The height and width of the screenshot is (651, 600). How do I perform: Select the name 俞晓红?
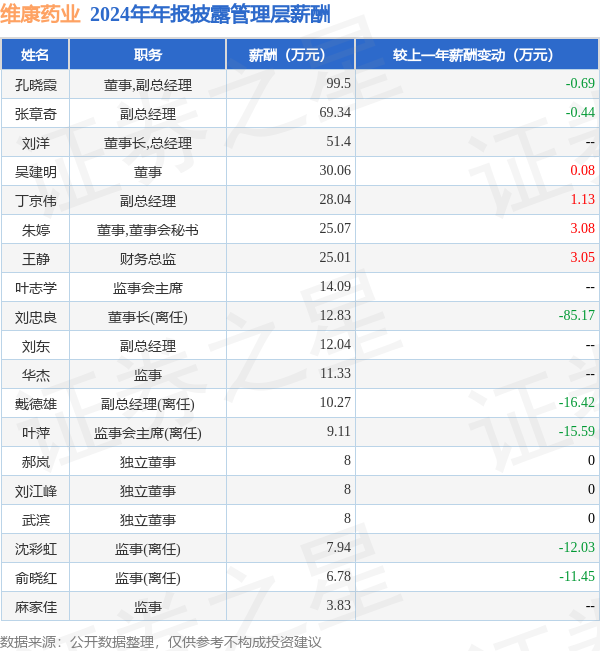click(x=36, y=578)
